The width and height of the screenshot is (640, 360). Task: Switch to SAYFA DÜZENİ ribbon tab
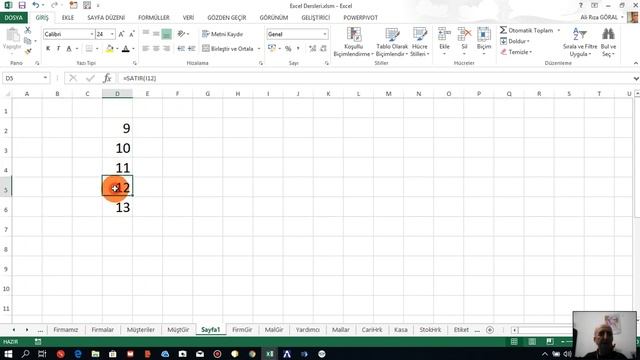pyautogui.click(x=106, y=18)
